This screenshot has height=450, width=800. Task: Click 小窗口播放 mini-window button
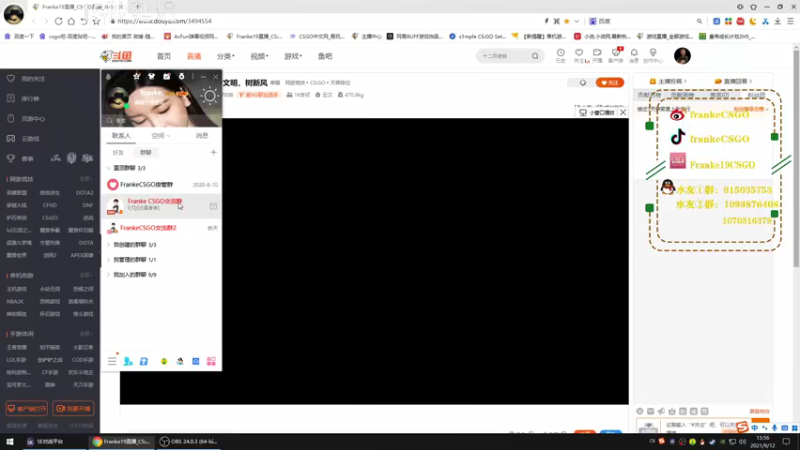596,112
